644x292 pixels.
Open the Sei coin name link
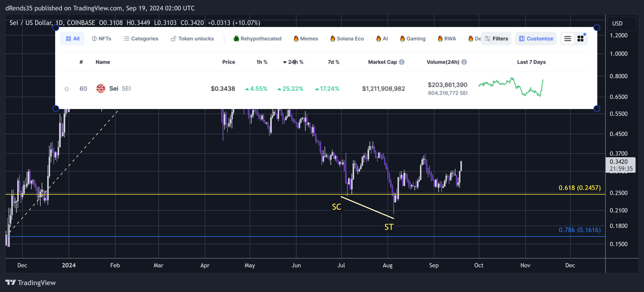point(114,88)
